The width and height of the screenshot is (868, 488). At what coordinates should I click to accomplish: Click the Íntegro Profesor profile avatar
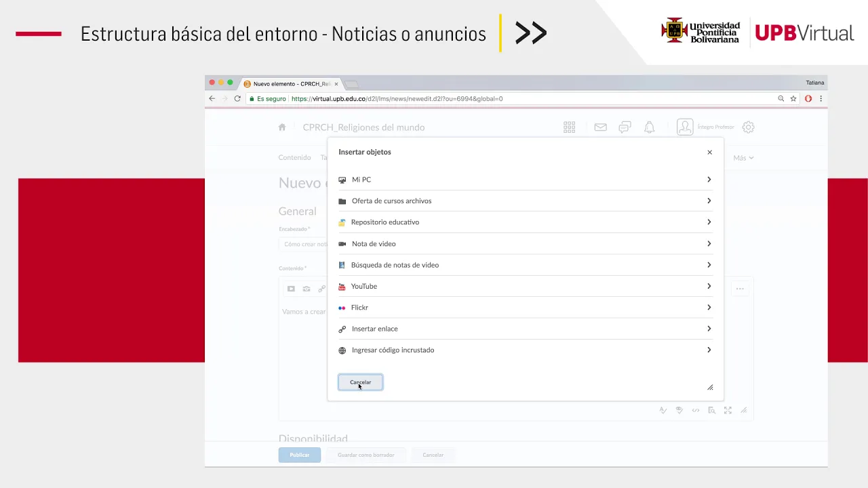coord(685,127)
